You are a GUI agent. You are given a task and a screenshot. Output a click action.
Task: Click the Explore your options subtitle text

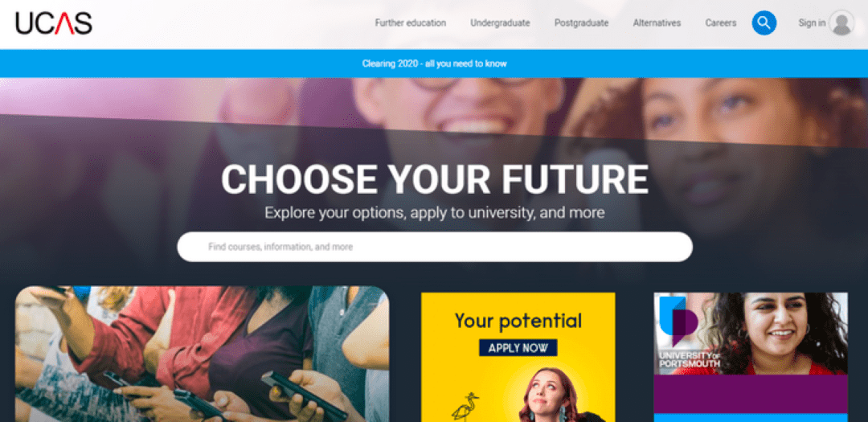pyautogui.click(x=435, y=213)
